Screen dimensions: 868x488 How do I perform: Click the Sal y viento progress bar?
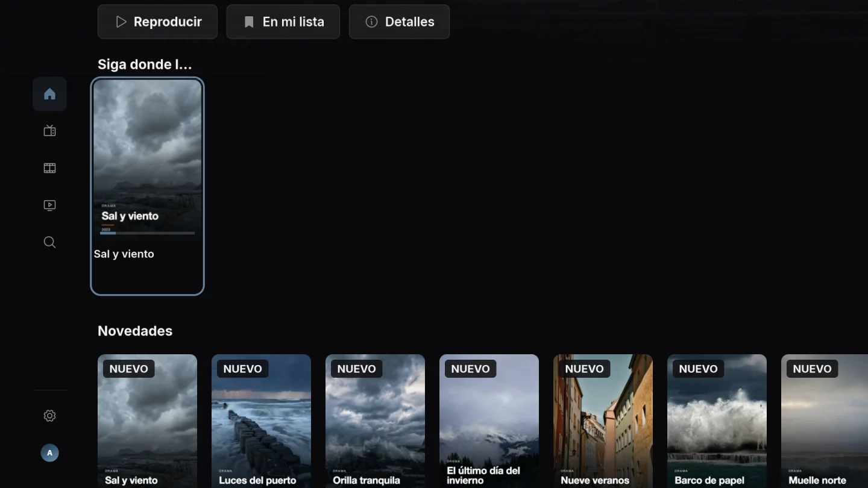pos(147,233)
